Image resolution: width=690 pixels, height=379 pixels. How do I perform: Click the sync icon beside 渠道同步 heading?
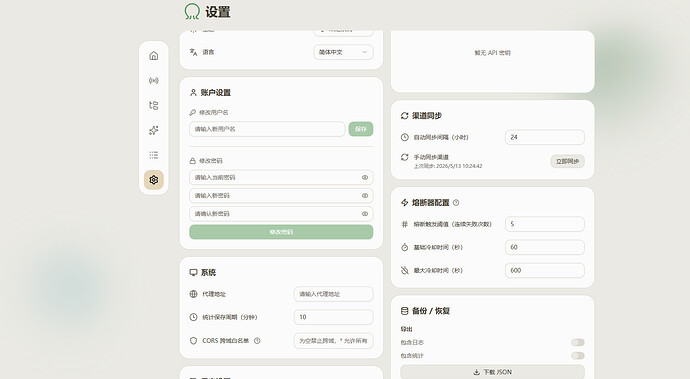(x=404, y=116)
